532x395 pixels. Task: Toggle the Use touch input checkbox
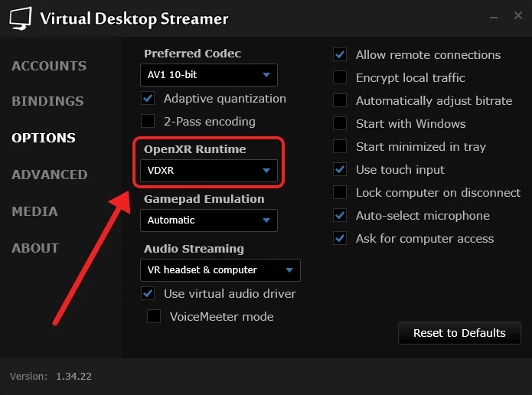[x=340, y=169]
